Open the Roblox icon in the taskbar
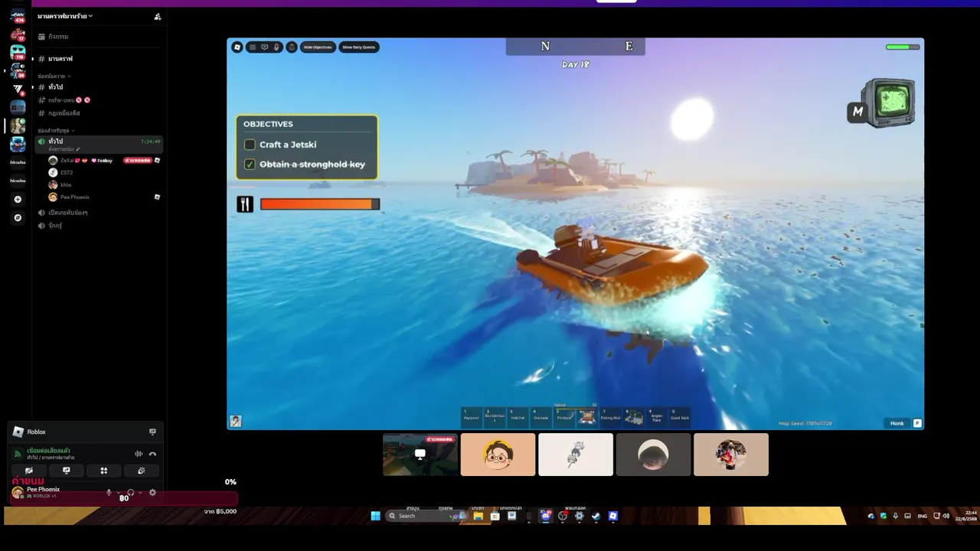 point(612,516)
